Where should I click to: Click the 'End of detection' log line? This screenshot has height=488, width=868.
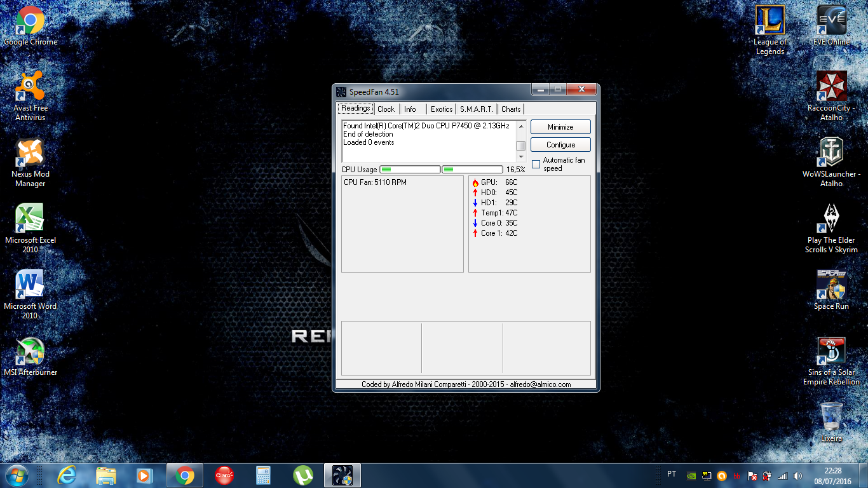(368, 134)
